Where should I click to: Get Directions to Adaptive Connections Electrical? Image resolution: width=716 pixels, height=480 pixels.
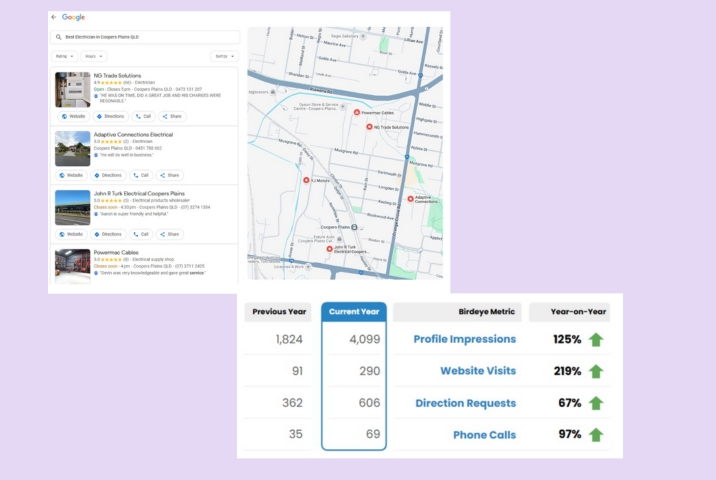108,175
